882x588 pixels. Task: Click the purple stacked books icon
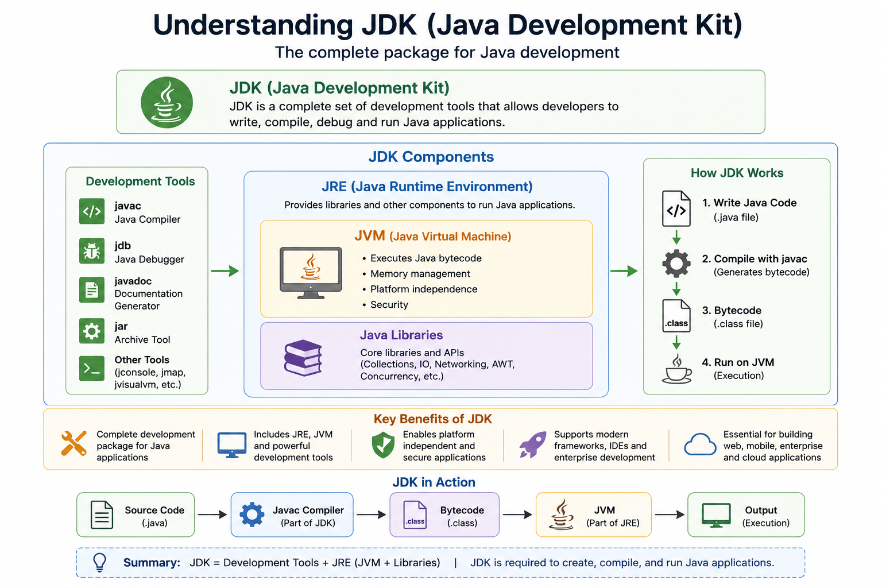(303, 358)
